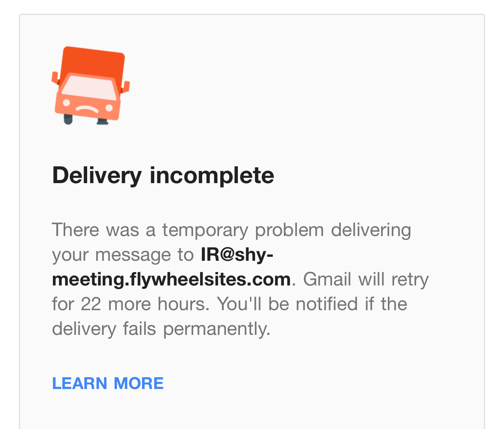
Task: Open the LEARN MORE link
Action: tap(108, 383)
